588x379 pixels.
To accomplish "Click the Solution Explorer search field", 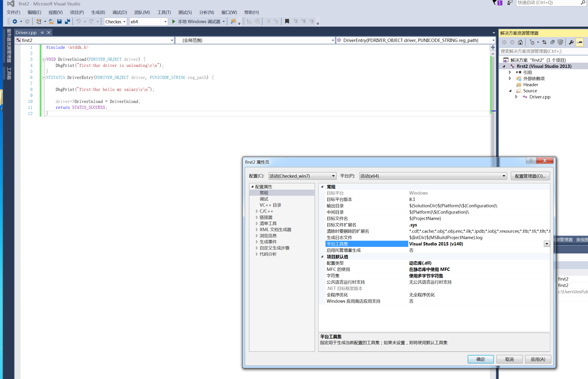I will point(543,51).
